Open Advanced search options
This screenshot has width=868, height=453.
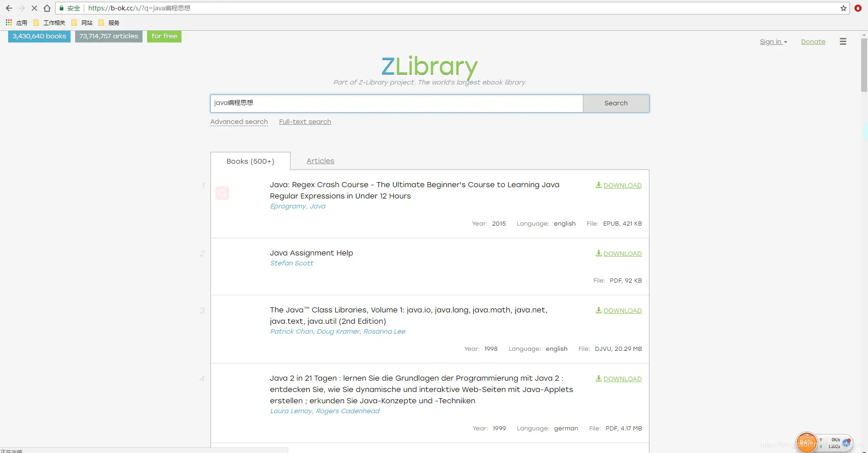click(x=239, y=122)
